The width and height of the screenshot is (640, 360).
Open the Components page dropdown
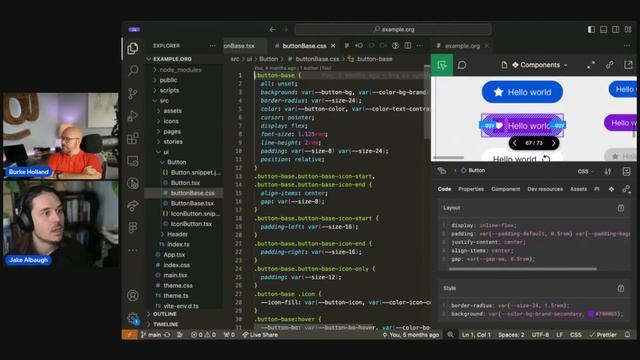coord(540,65)
